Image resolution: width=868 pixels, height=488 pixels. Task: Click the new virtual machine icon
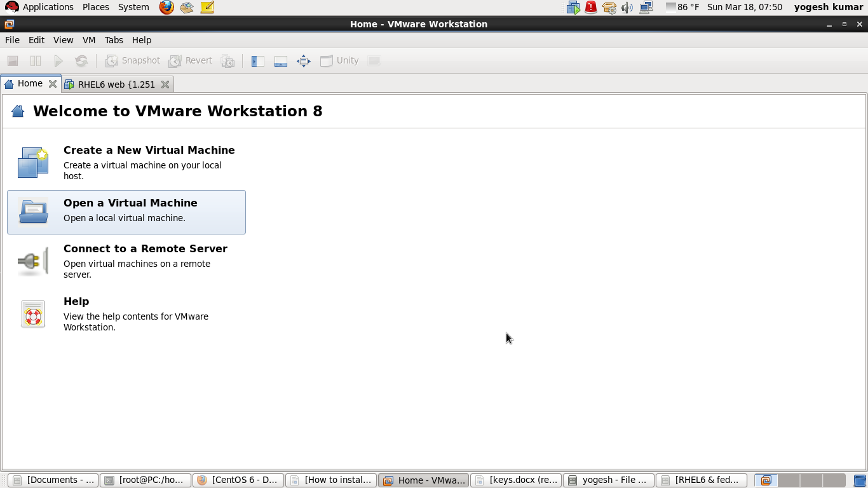pos(33,162)
